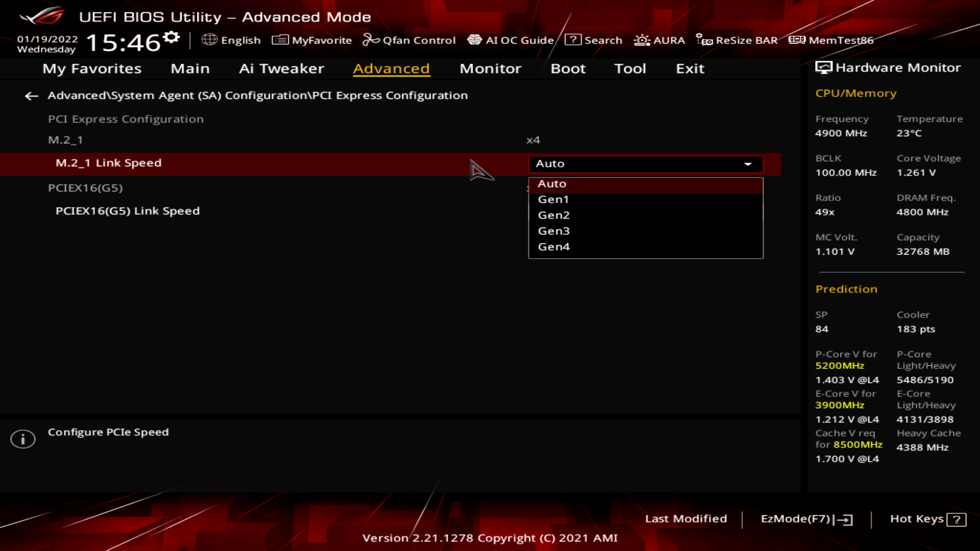
Task: Open the Tool menu
Action: [631, 68]
